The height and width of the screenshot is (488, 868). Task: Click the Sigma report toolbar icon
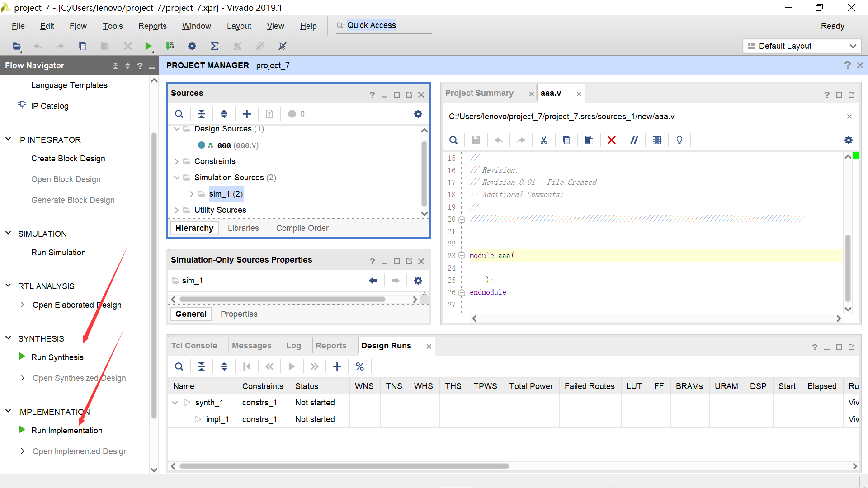215,46
